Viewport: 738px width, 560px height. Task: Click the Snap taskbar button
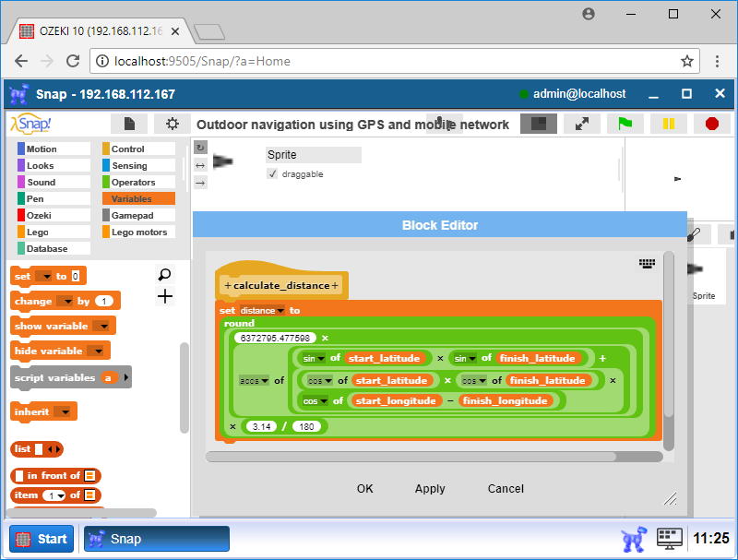click(x=157, y=539)
